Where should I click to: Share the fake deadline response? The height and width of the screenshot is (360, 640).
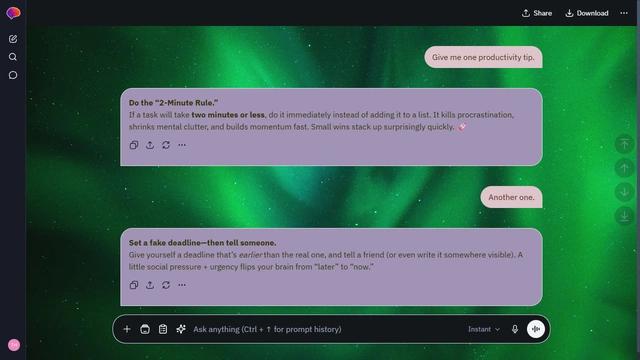click(150, 285)
